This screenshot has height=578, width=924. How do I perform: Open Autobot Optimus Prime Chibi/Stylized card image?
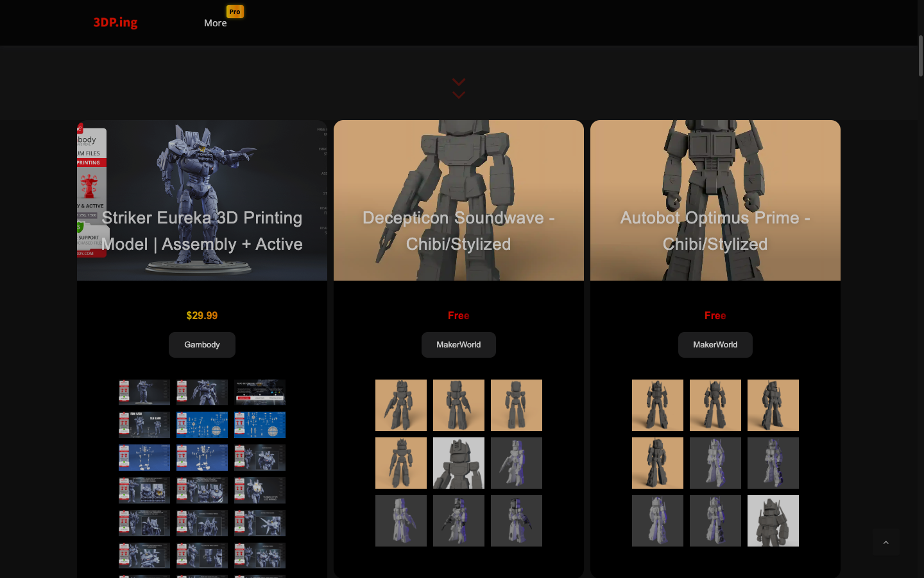click(715, 200)
